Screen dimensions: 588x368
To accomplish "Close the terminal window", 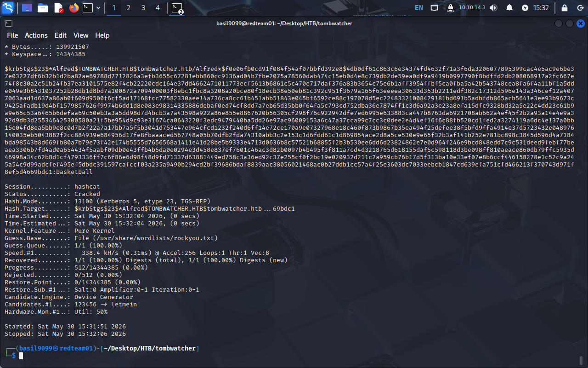I will pyautogui.click(x=581, y=23).
